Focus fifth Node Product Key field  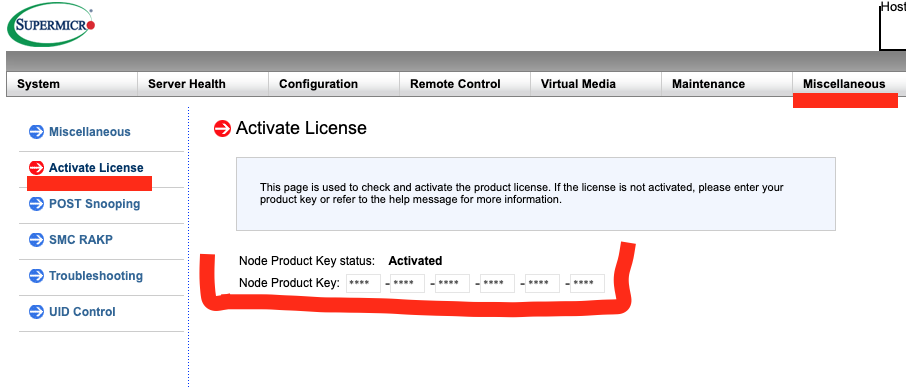(x=543, y=283)
